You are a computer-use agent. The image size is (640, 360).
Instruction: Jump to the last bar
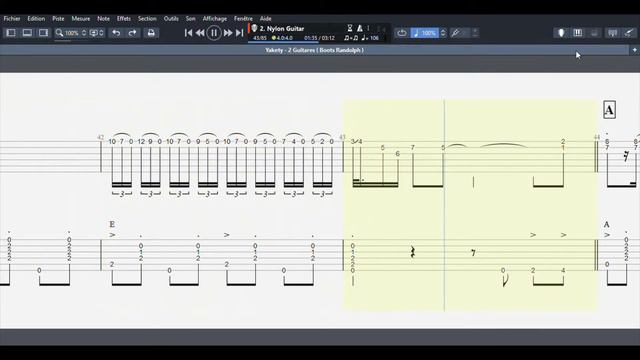(240, 33)
